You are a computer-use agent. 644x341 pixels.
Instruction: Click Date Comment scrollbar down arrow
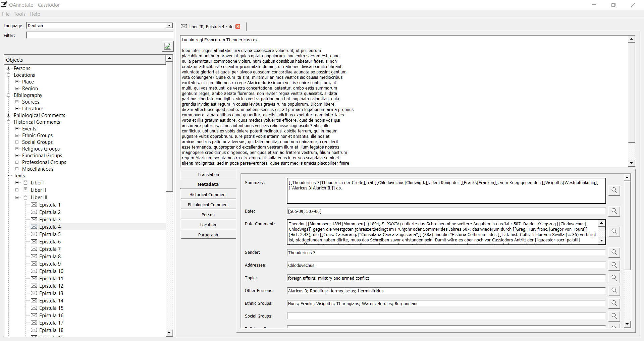(602, 240)
